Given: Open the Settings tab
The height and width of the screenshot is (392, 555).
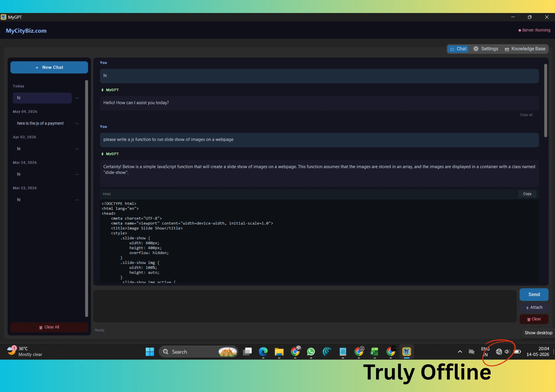Looking at the screenshot, I should 486,49.
